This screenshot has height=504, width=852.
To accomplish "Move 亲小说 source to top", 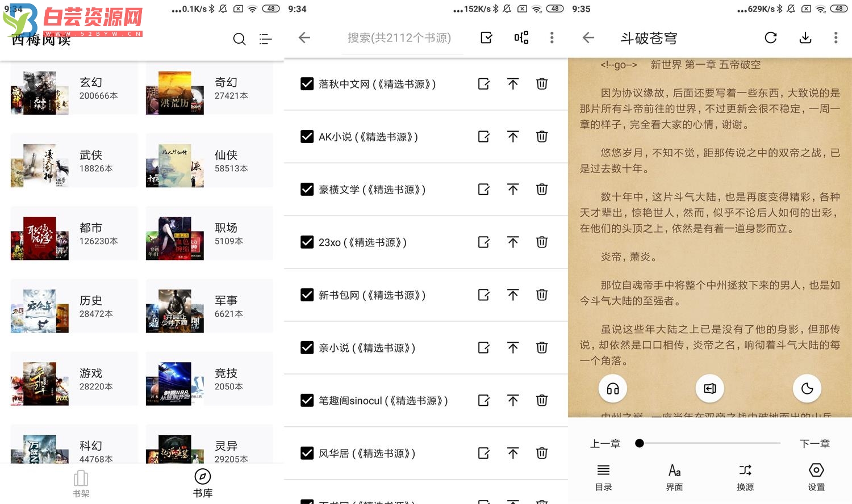I will click(x=513, y=348).
